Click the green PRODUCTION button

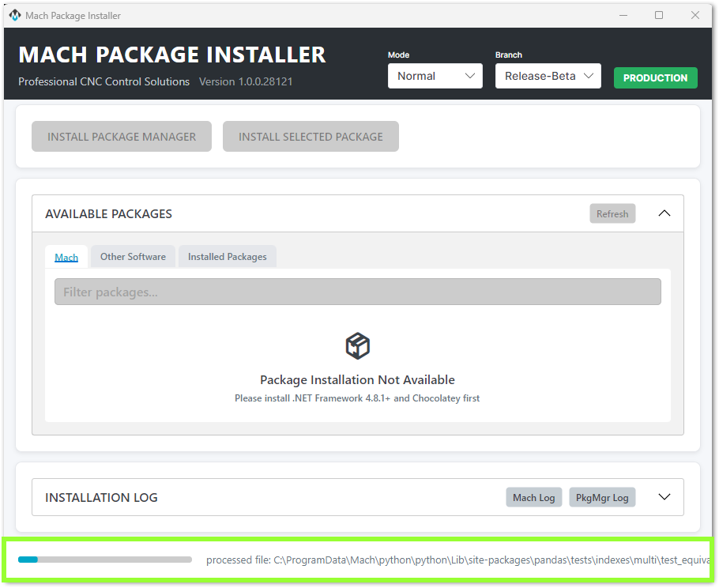pos(655,78)
